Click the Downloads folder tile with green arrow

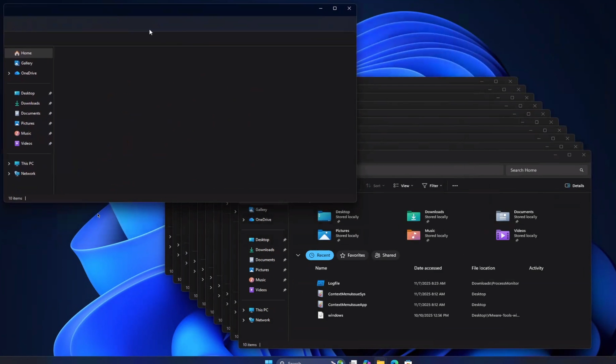(414, 216)
